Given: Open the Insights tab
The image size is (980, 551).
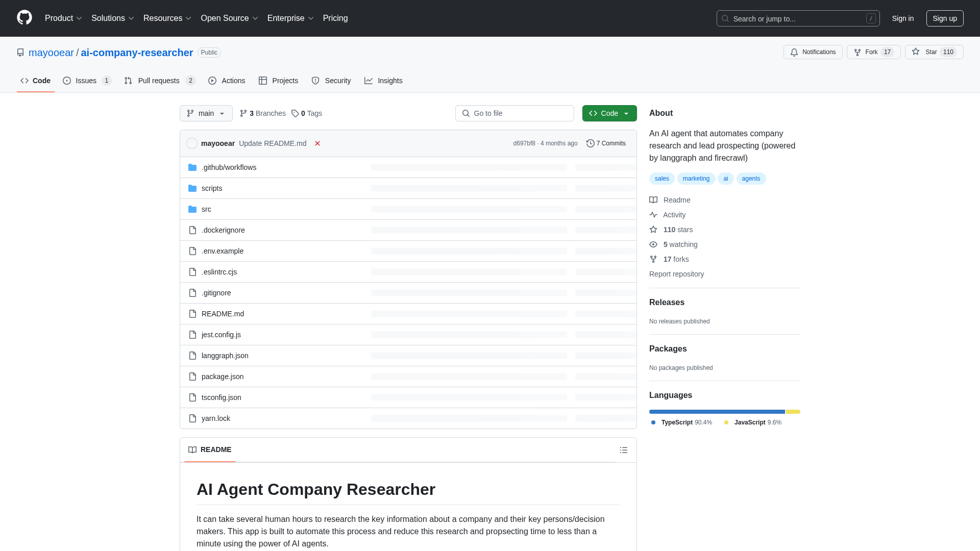Looking at the screenshot, I should pos(383,81).
